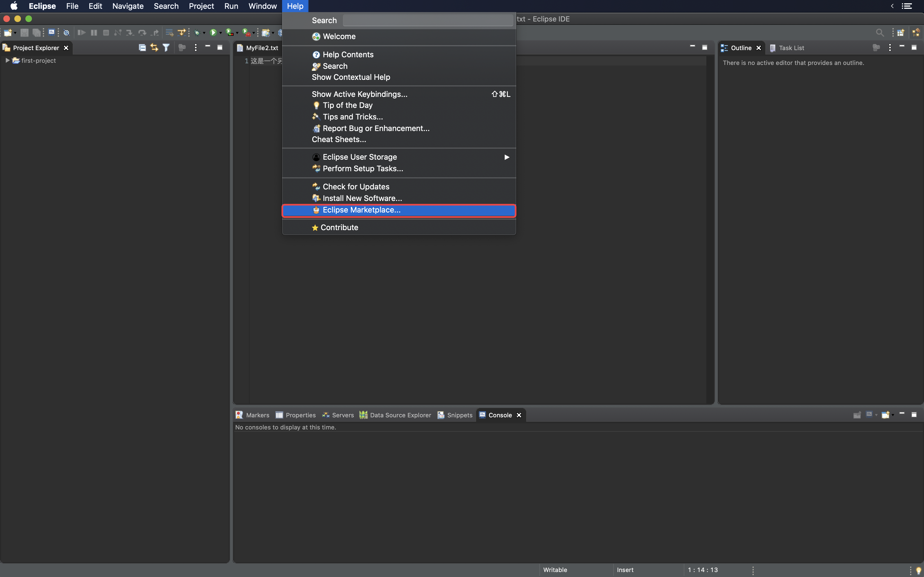Click the Step Over icon

tap(142, 33)
